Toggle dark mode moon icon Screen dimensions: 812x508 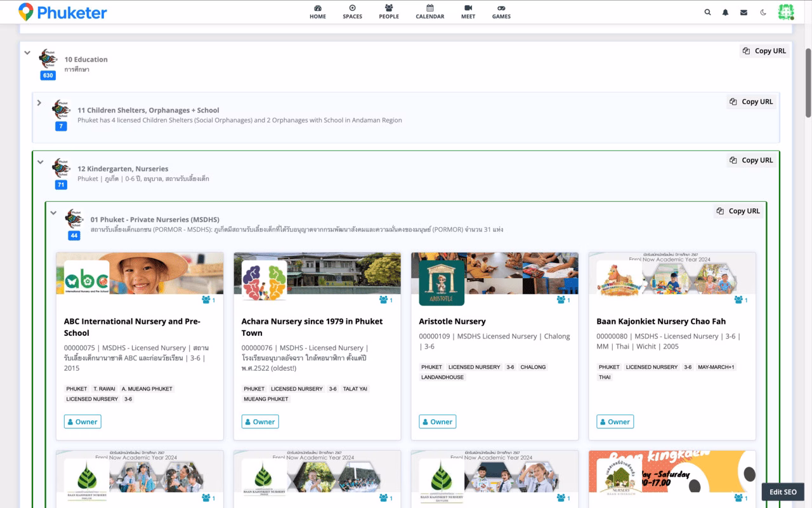point(763,12)
